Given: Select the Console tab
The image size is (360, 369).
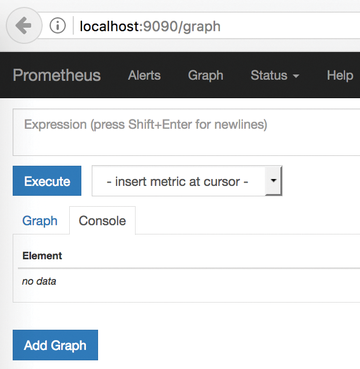Looking at the screenshot, I should point(102,221).
